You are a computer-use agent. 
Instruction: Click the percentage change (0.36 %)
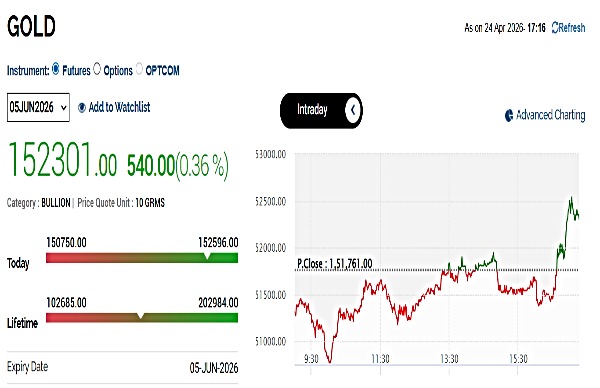coord(202,166)
